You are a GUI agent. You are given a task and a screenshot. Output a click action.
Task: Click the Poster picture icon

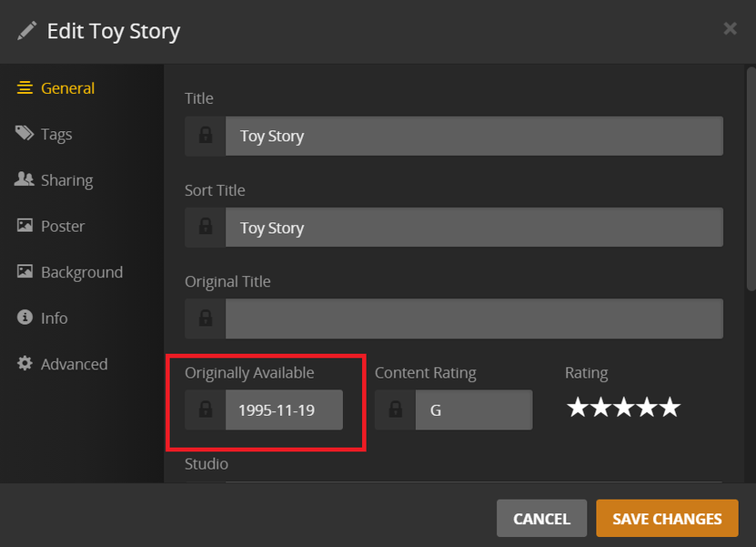tap(25, 225)
